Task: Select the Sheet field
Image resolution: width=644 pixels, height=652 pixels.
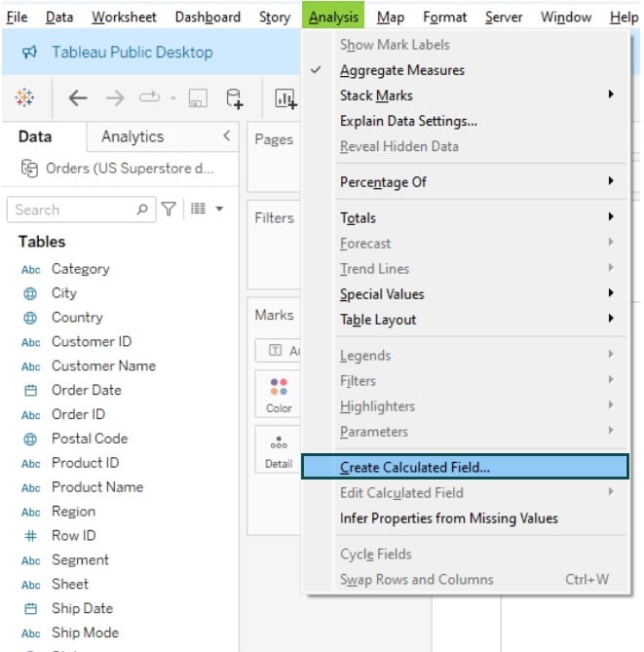Action: click(x=70, y=584)
